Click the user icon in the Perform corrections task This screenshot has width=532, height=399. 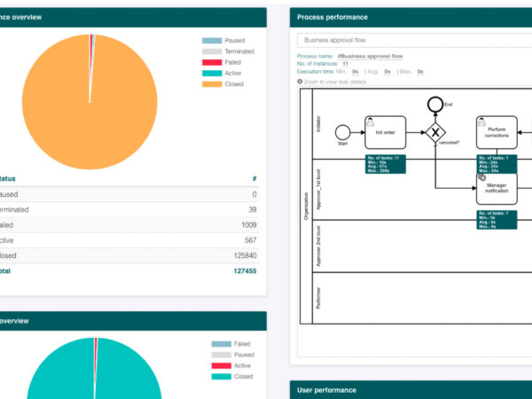[x=481, y=121]
